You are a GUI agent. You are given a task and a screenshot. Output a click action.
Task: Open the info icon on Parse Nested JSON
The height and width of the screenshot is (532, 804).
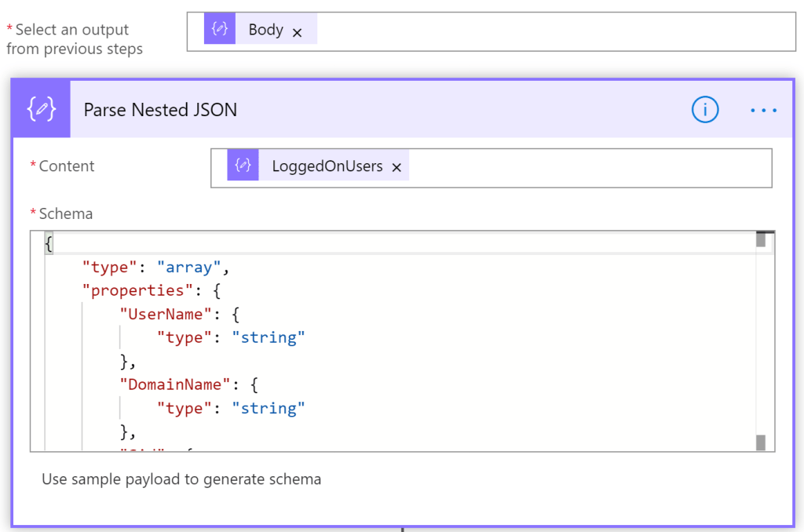(x=704, y=110)
